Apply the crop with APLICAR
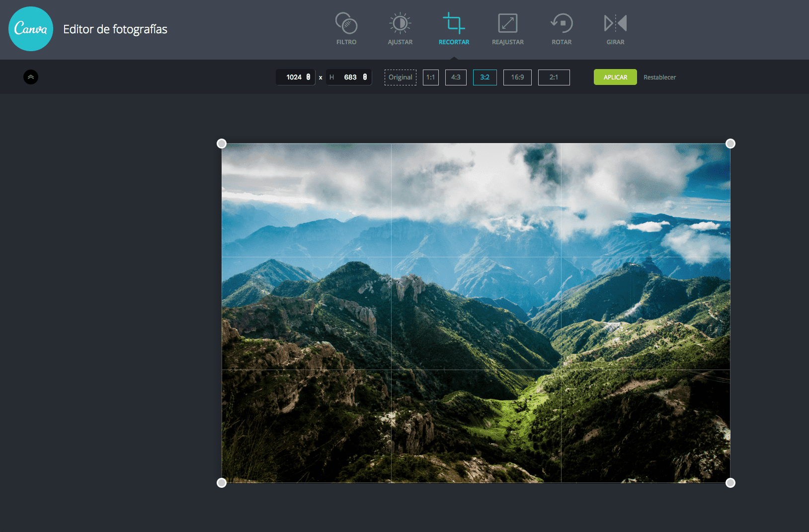 [615, 77]
